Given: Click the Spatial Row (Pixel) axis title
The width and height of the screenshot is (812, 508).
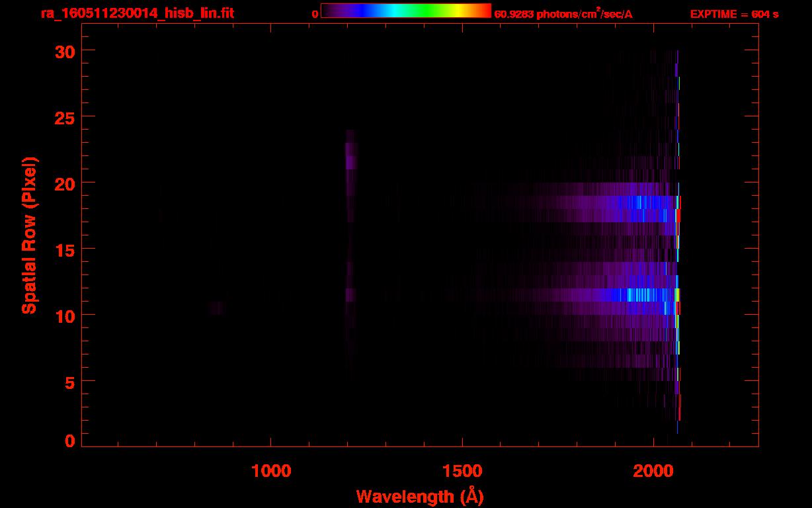Looking at the screenshot, I should 29,235.
